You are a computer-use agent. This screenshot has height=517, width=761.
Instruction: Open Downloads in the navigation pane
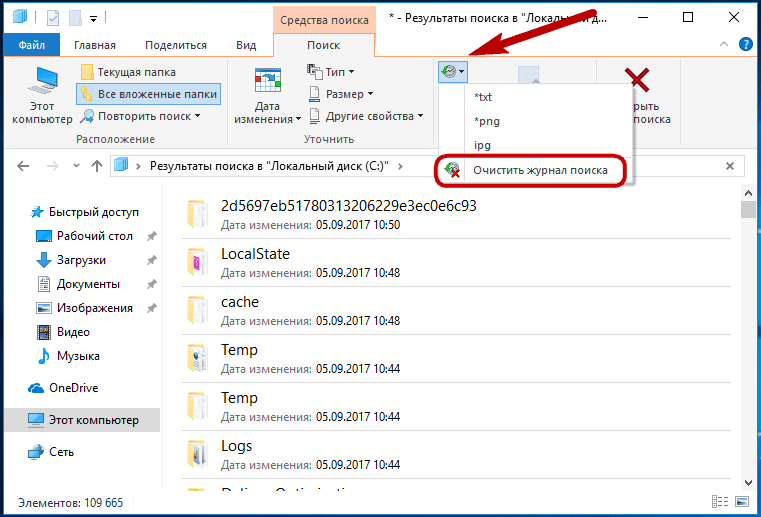pyautogui.click(x=71, y=260)
